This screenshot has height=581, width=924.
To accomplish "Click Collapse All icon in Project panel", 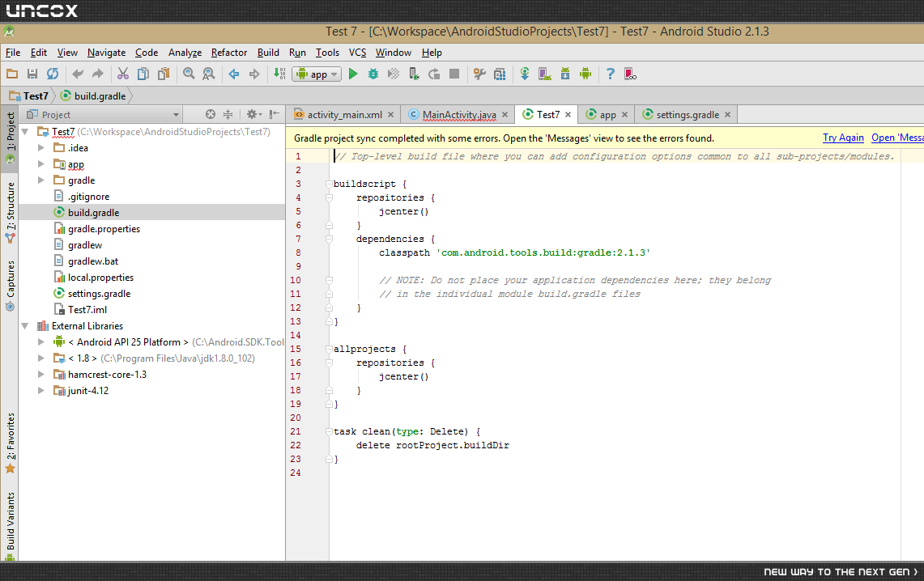I will pos(228,114).
